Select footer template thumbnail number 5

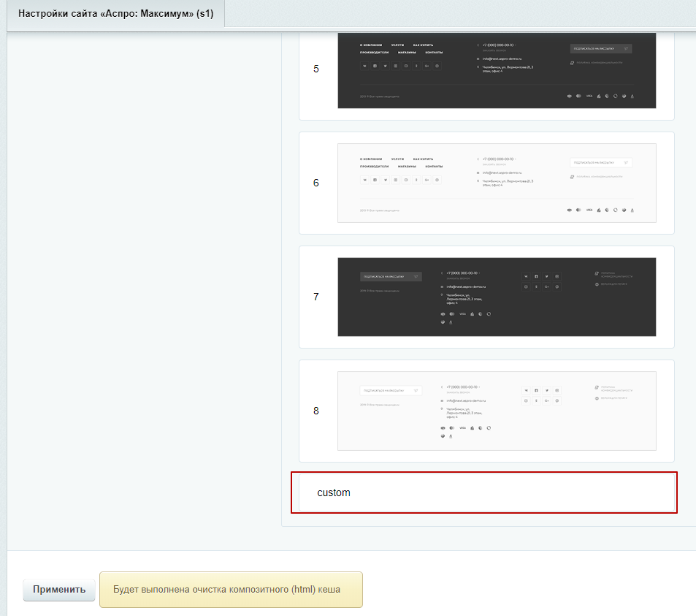(x=497, y=70)
